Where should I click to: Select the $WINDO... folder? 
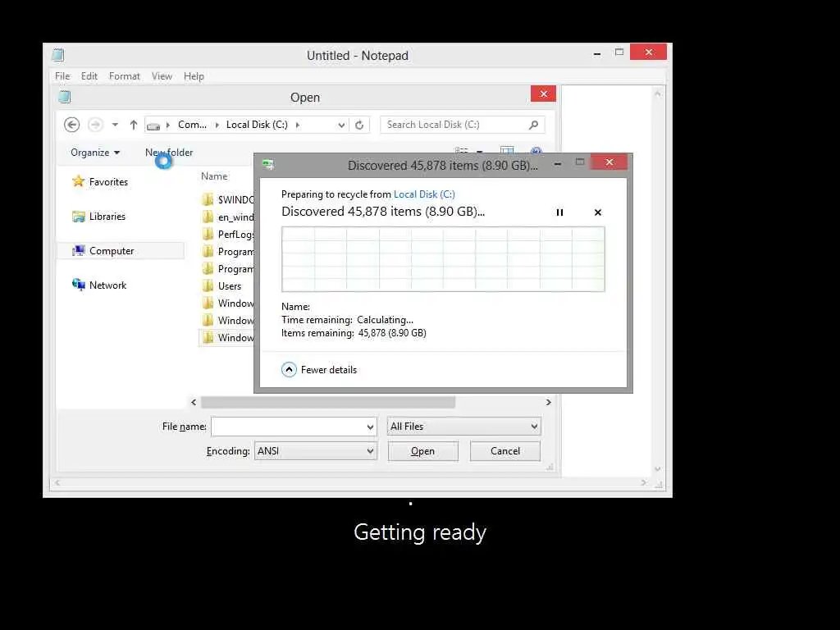[x=227, y=200]
